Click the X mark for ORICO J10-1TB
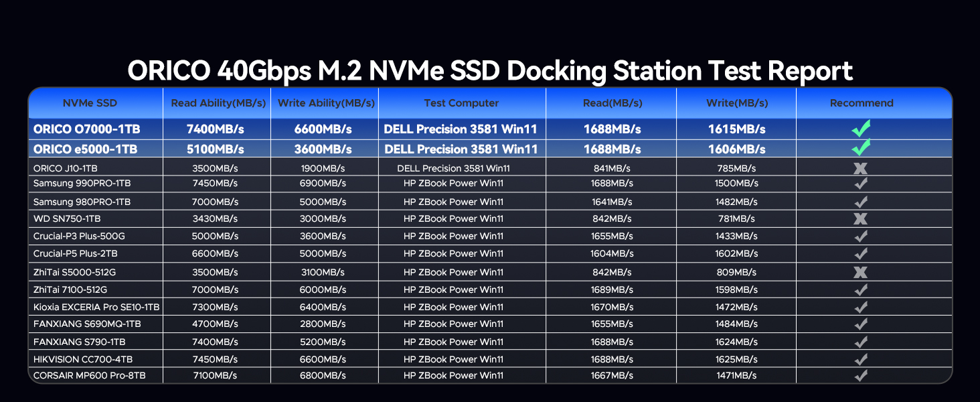The height and width of the screenshot is (402, 980). [x=861, y=168]
